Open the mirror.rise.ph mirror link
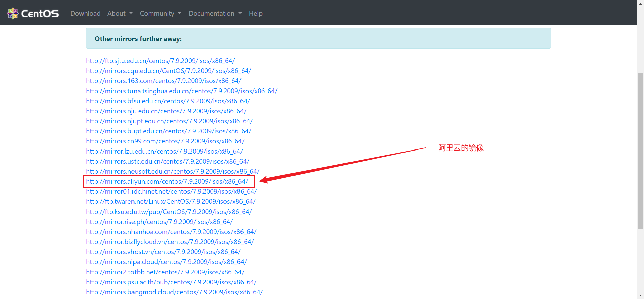The height and width of the screenshot is (299, 644). (159, 222)
